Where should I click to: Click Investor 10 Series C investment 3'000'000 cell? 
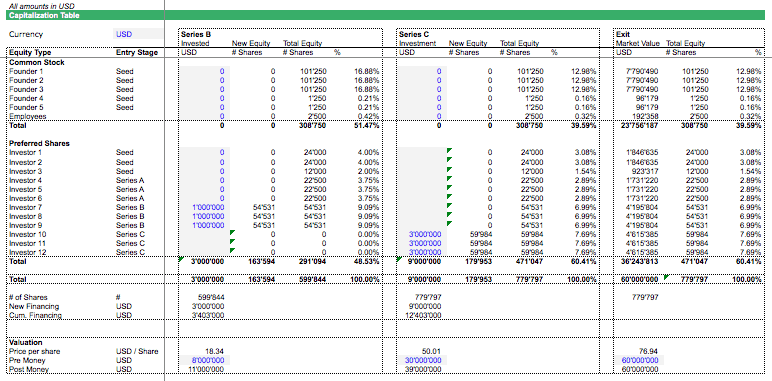click(423, 234)
